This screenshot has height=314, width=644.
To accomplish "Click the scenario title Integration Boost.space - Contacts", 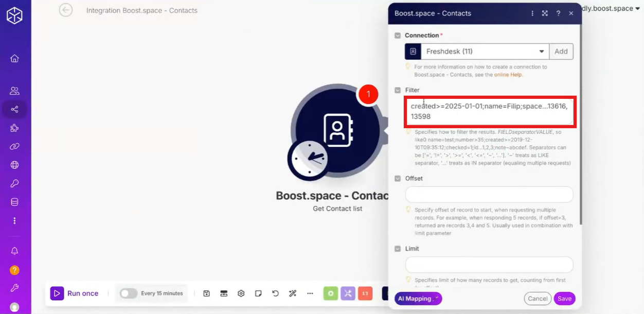I will tap(142, 10).
